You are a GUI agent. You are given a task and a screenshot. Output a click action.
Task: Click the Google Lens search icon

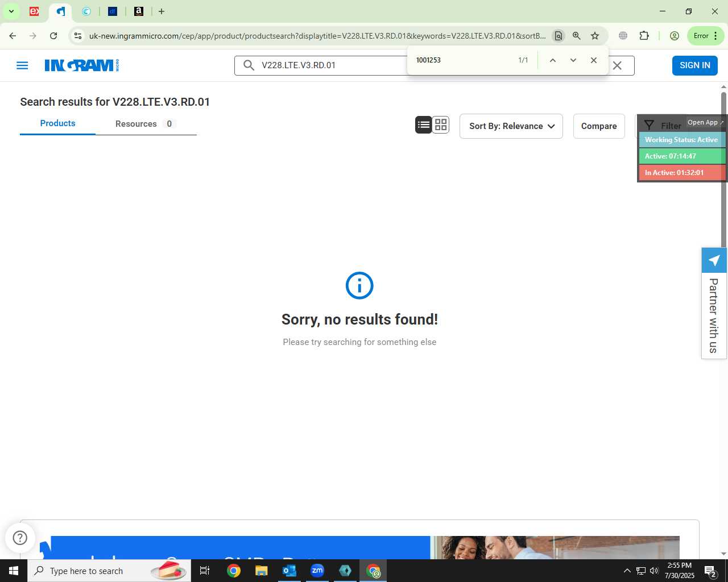pos(559,36)
